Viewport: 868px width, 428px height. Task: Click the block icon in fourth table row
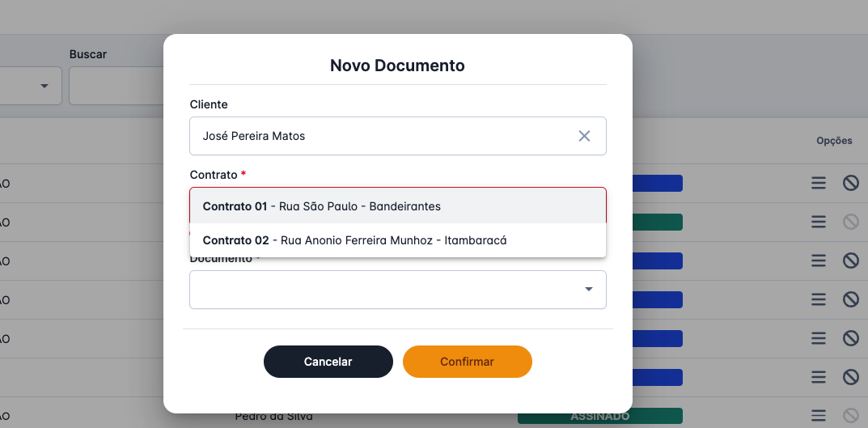[850, 299]
